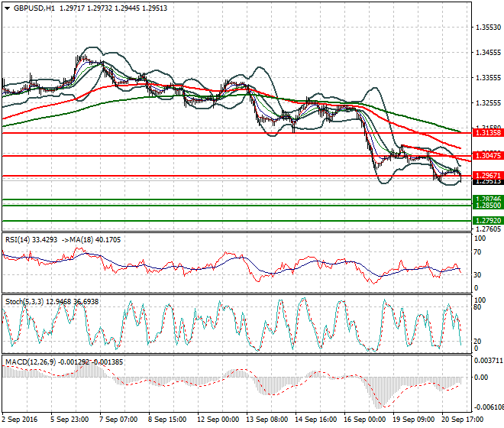Select the 20 Sep 17:00 time axis label
This screenshot has height=428, width=504.
coord(462,420)
